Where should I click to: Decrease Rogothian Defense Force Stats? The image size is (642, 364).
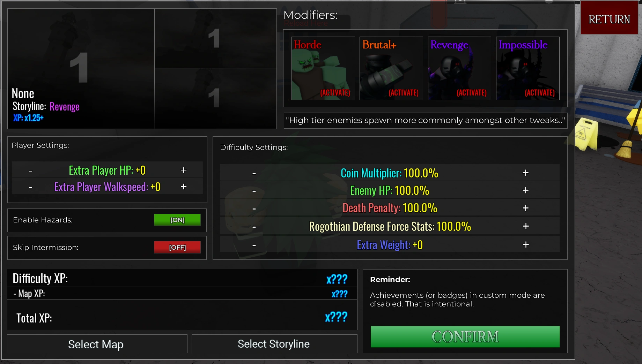254,227
